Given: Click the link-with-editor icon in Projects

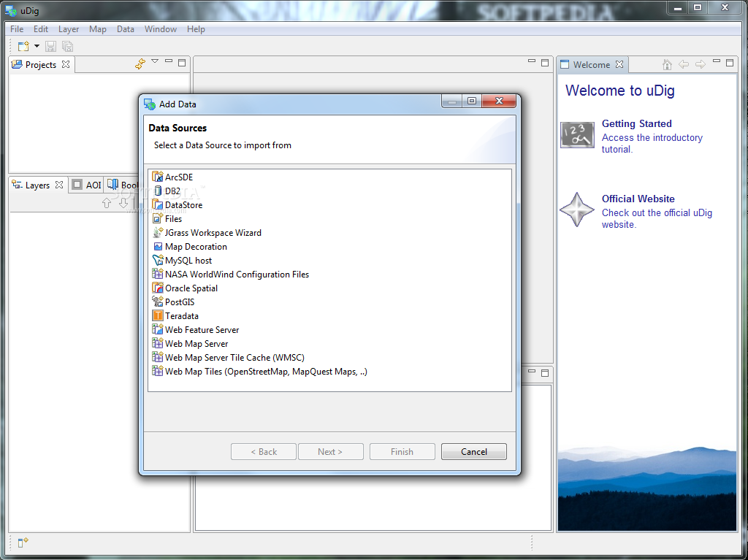Looking at the screenshot, I should click(140, 64).
